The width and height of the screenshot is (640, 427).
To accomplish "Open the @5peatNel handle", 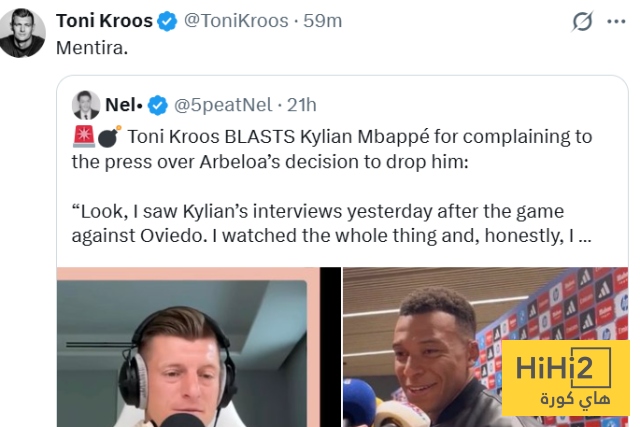I will (223, 105).
